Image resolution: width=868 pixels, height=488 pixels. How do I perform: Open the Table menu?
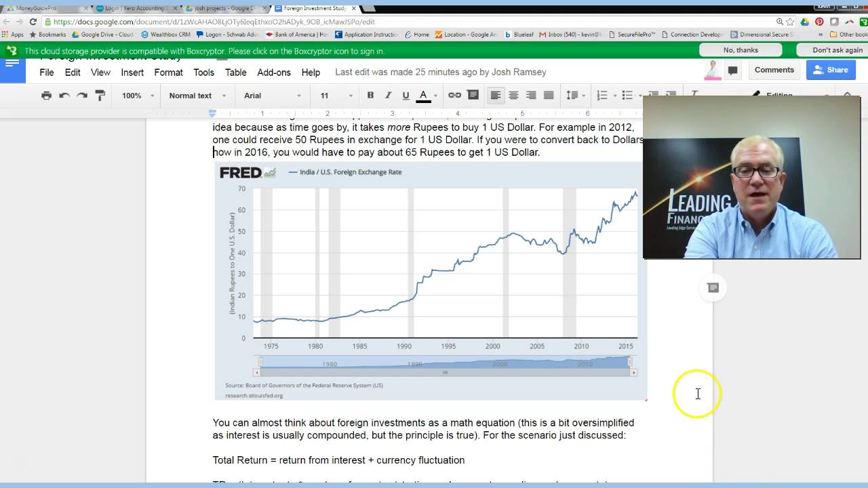[235, 73]
